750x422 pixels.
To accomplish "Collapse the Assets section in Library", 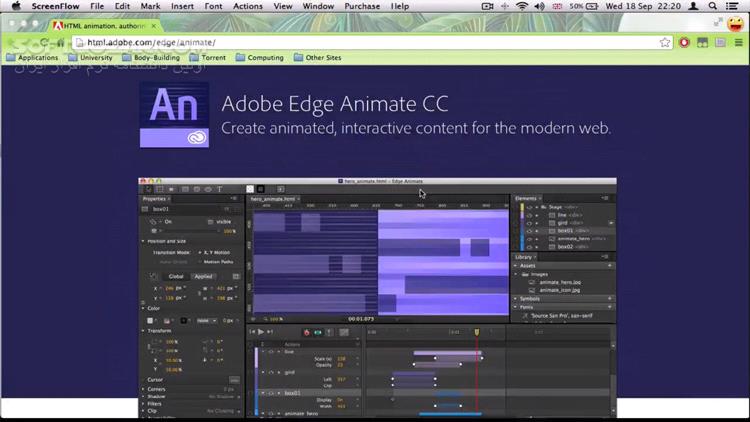I will (516, 266).
